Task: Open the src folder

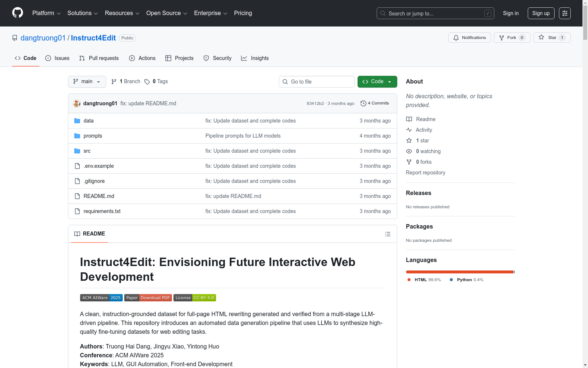Action: pyautogui.click(x=87, y=151)
